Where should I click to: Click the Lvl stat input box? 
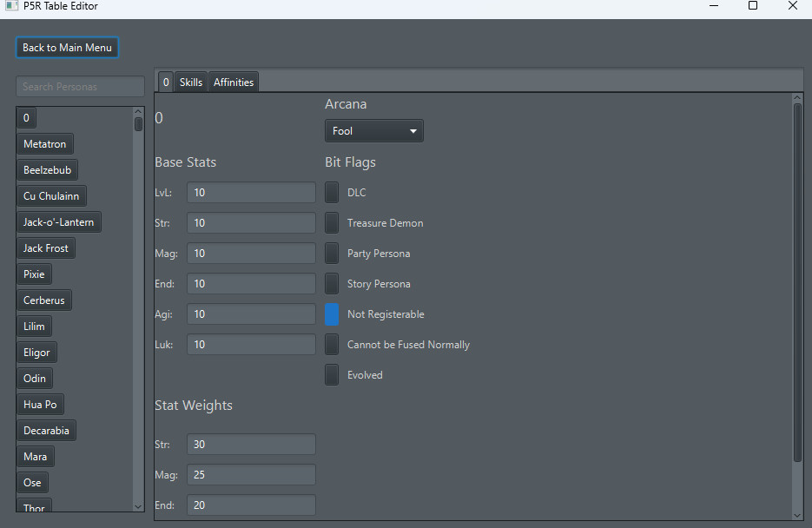pyautogui.click(x=250, y=192)
